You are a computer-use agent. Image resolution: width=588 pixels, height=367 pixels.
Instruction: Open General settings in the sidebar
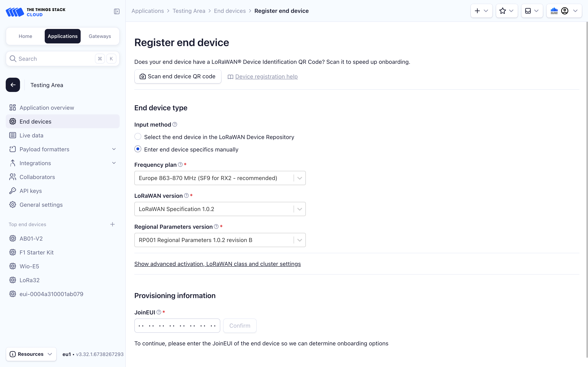(x=41, y=205)
